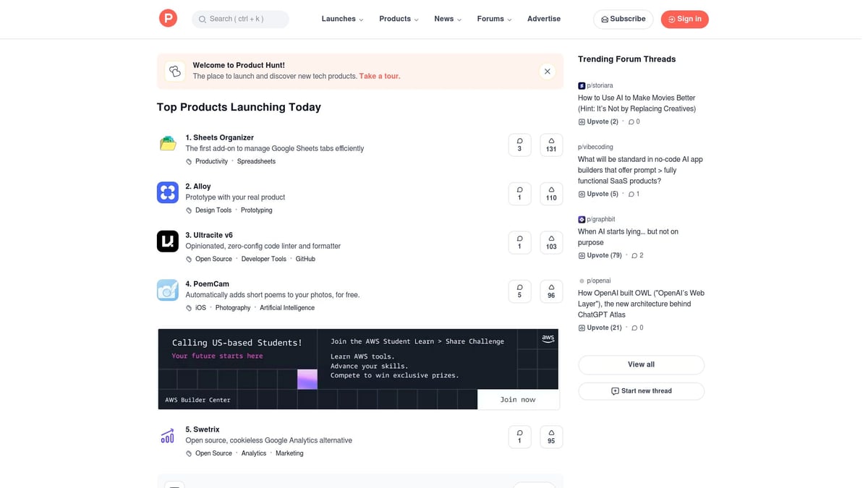Open the Alloy title link
The height and width of the screenshot is (488, 868).
coord(198,187)
